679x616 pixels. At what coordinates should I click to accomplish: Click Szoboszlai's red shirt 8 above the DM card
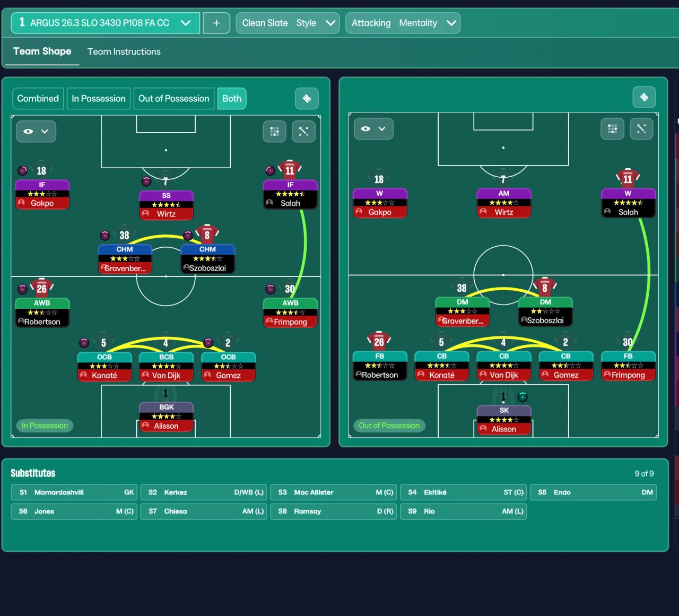pyautogui.click(x=545, y=288)
